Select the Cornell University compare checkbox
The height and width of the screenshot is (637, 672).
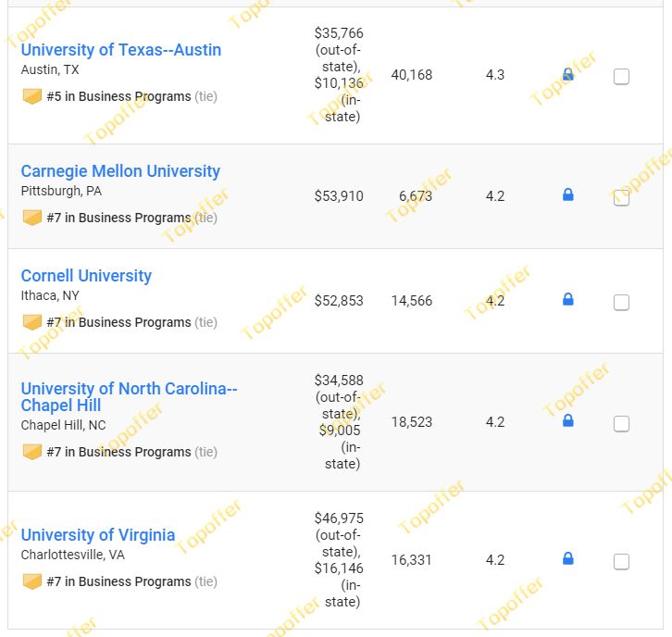click(x=621, y=302)
